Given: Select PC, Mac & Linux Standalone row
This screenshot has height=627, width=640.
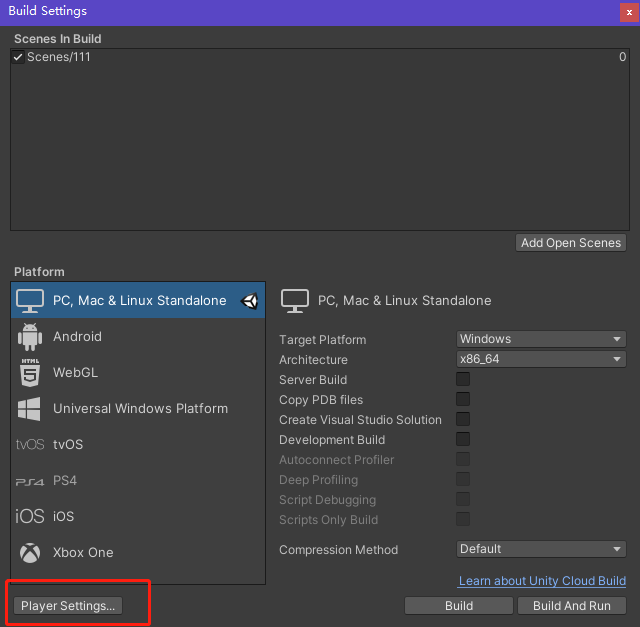Looking at the screenshot, I should point(138,300).
